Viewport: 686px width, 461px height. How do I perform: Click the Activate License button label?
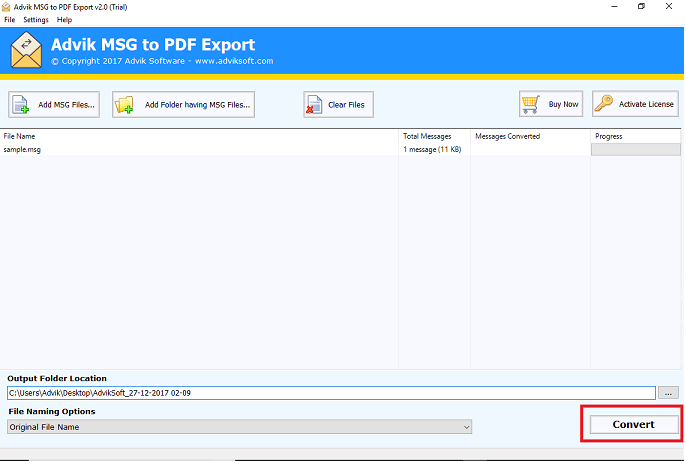[646, 104]
